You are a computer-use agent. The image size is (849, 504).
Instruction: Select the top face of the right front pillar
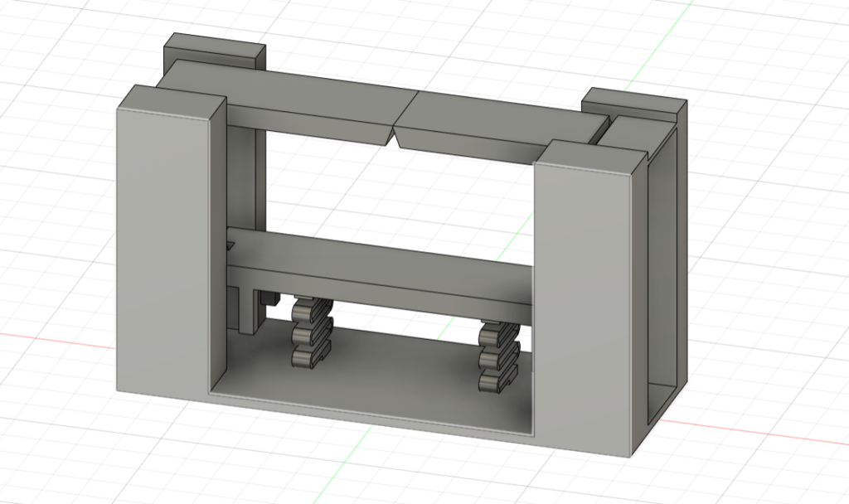pos(590,157)
